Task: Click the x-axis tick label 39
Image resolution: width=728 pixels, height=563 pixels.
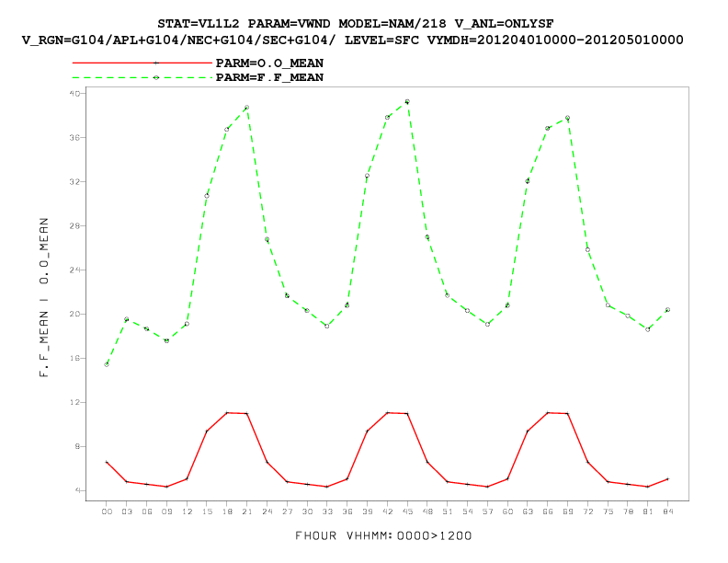Action: 368,511
